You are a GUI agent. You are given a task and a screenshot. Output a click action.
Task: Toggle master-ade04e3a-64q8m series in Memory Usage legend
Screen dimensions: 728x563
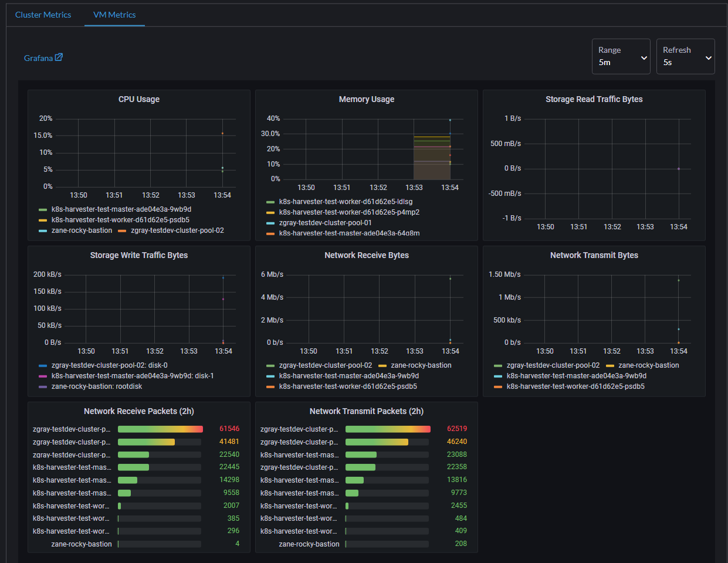(349, 233)
